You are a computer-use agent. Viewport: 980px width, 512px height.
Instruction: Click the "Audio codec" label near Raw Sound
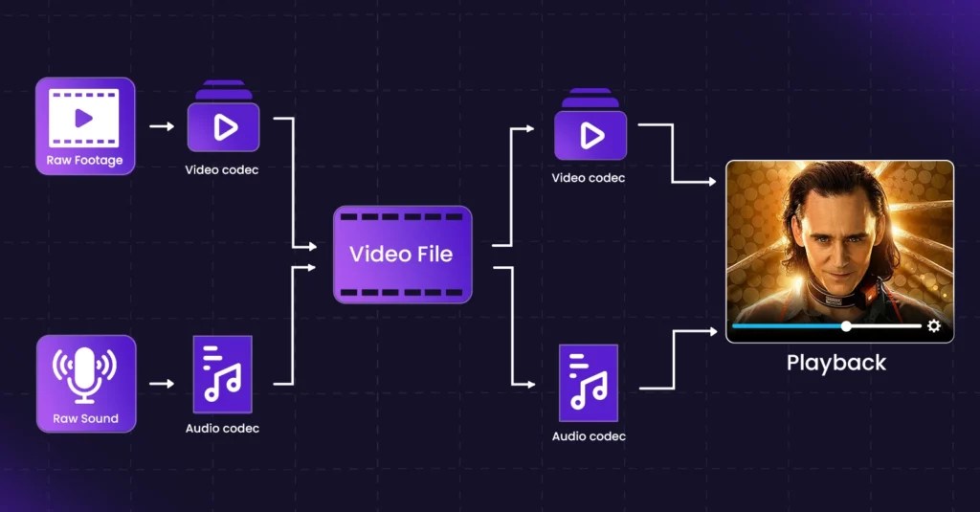click(222, 428)
